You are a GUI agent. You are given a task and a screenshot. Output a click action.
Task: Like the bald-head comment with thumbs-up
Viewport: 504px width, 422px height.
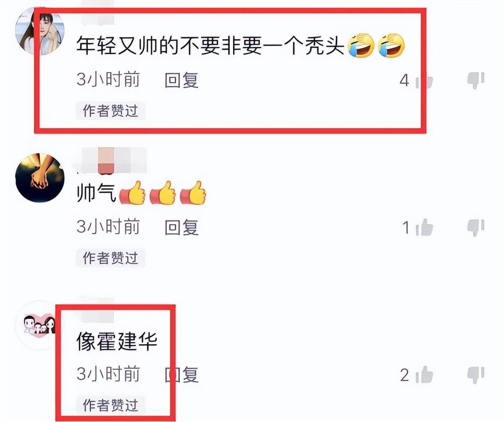[424, 81]
